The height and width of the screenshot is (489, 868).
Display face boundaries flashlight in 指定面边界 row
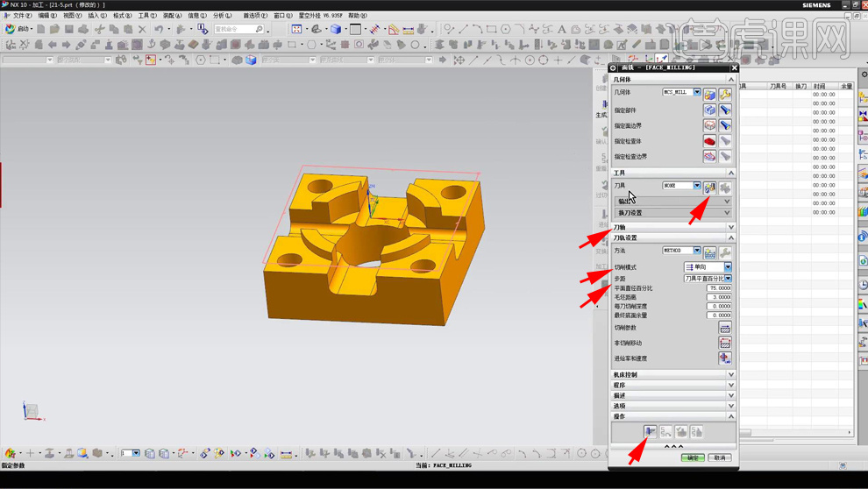(x=725, y=125)
